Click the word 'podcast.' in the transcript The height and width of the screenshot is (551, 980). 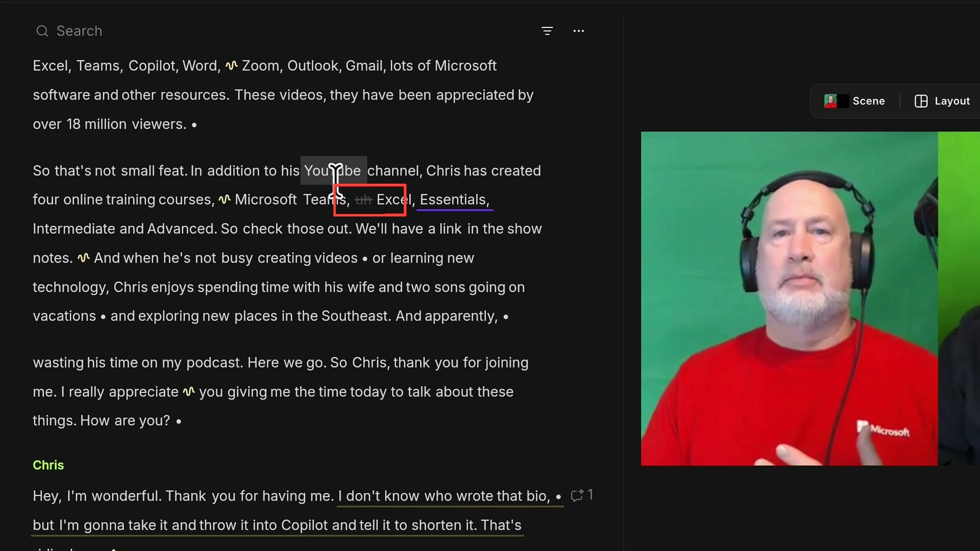215,363
